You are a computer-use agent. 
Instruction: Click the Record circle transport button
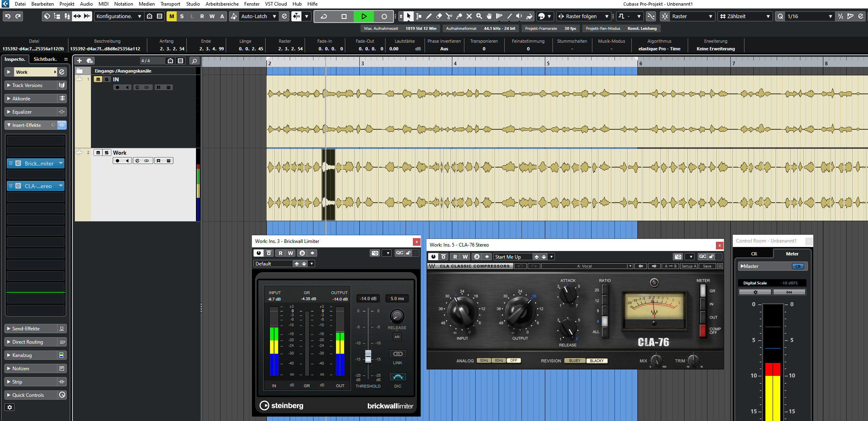[384, 17]
